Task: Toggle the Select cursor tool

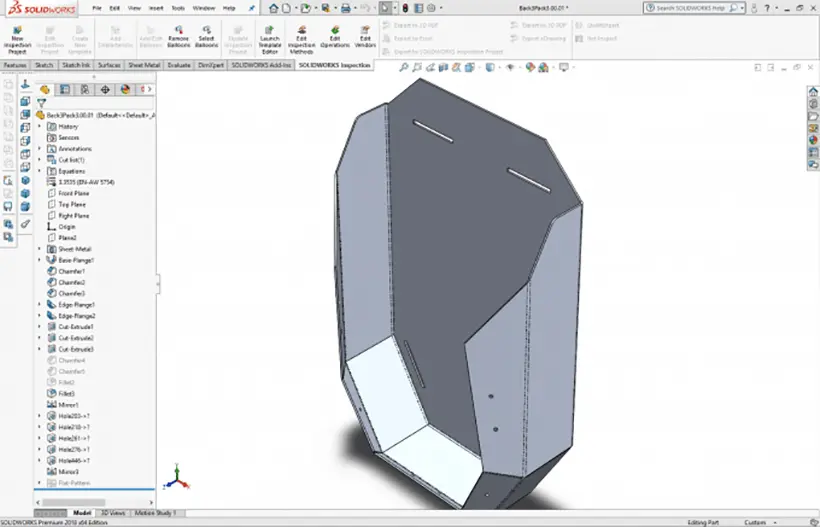Action: click(x=385, y=8)
